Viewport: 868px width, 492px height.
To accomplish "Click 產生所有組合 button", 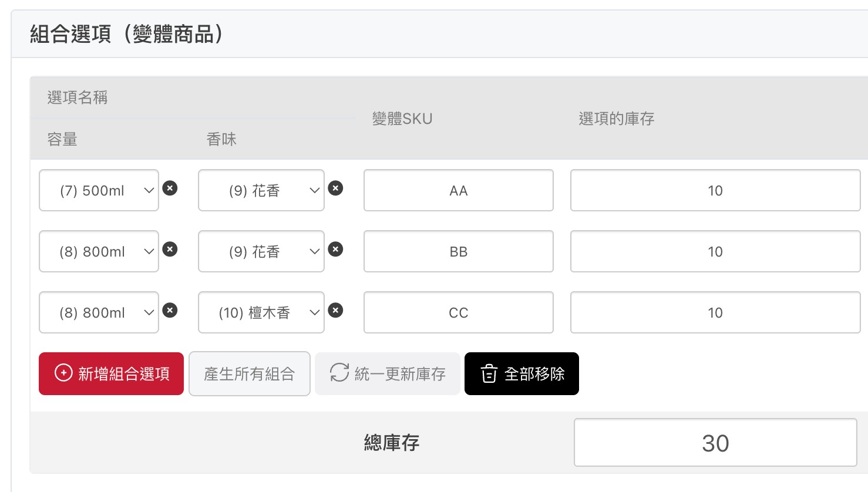I will (x=250, y=374).
